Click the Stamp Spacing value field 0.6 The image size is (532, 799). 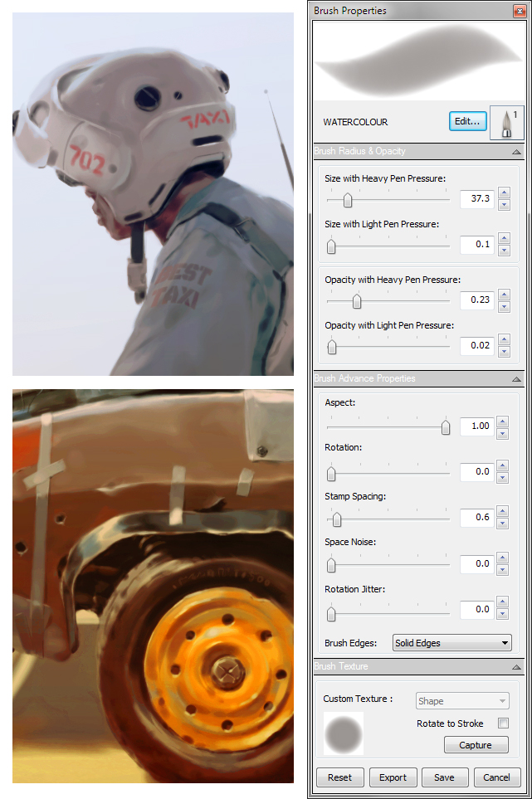(477, 517)
